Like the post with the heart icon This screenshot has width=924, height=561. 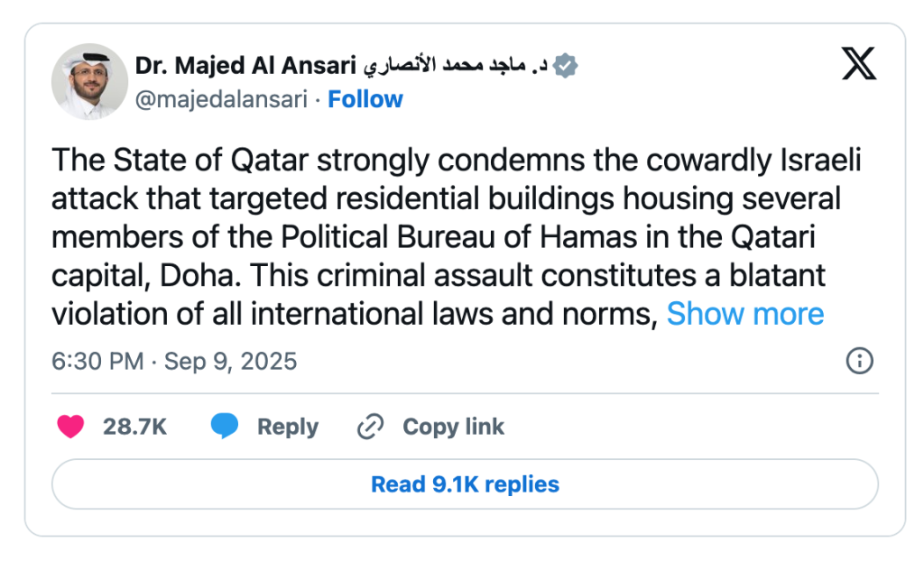point(71,427)
